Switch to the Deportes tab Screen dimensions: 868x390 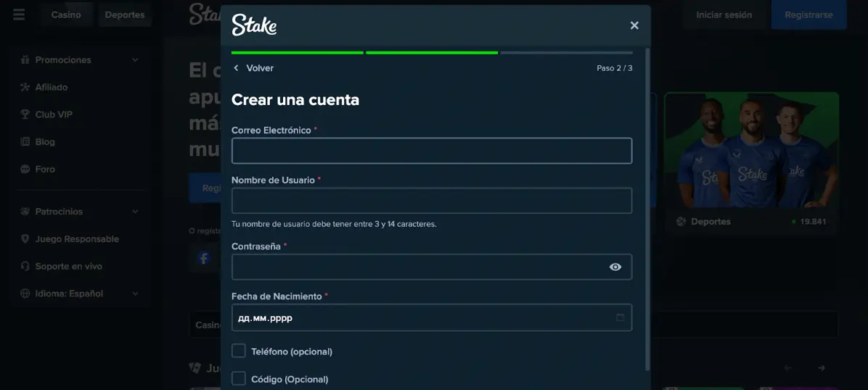[x=125, y=14]
